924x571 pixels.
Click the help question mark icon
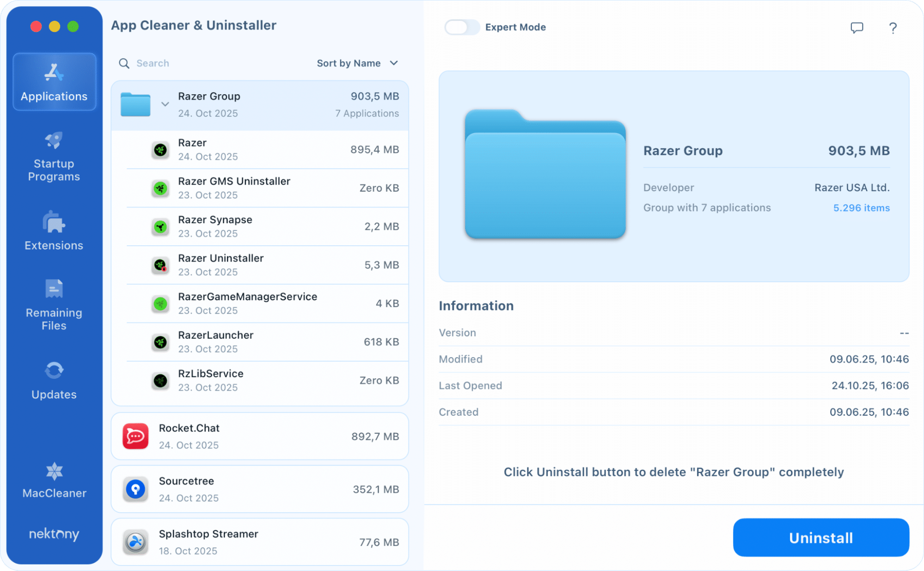[893, 28]
